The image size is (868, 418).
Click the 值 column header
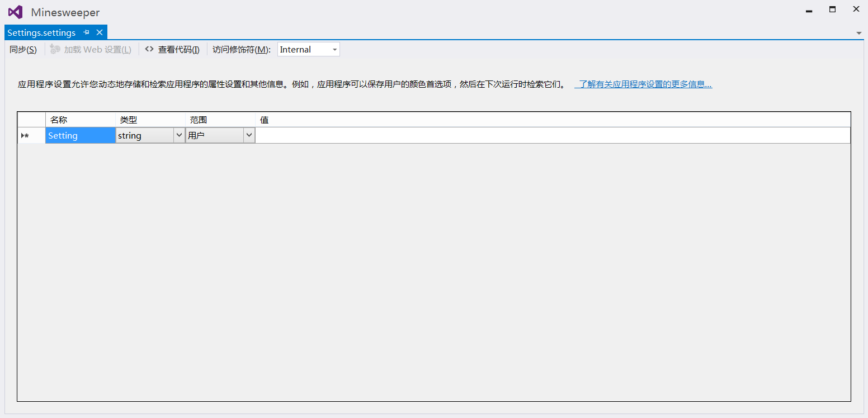pos(553,120)
